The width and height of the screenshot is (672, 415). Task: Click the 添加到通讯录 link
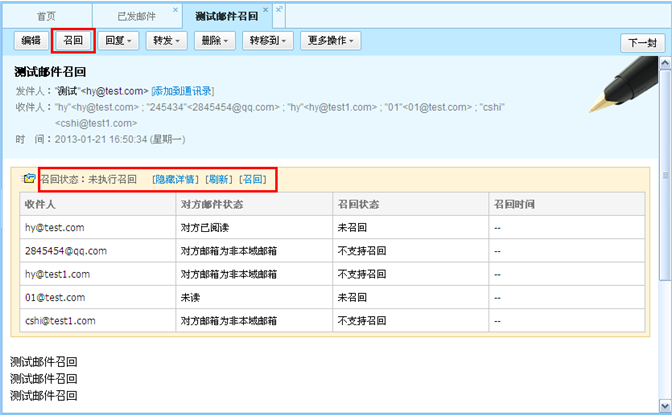tap(182, 91)
